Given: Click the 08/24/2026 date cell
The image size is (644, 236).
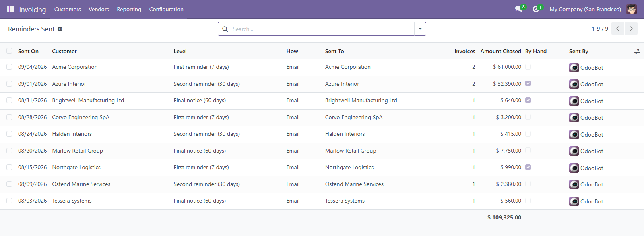Looking at the screenshot, I should pyautogui.click(x=32, y=134).
